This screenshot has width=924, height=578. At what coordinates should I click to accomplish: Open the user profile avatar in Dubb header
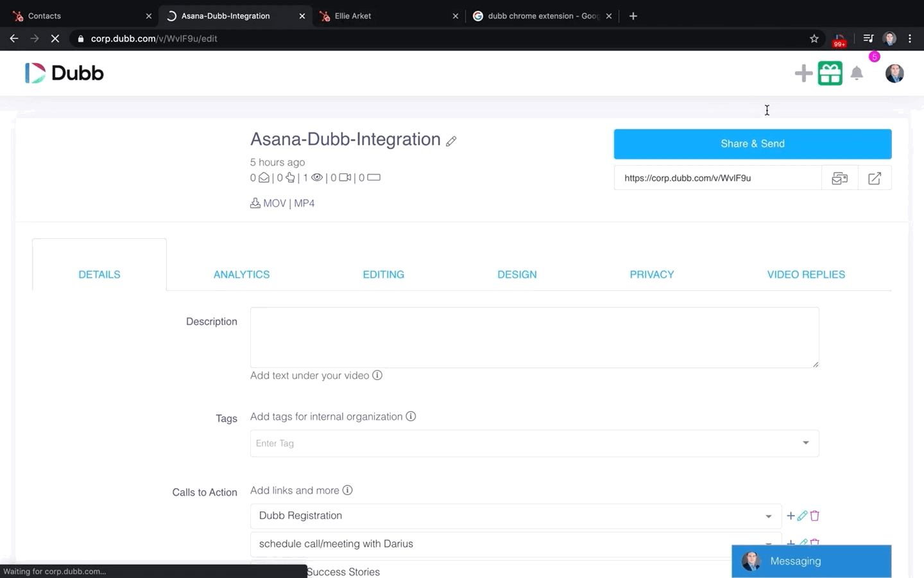tap(894, 73)
